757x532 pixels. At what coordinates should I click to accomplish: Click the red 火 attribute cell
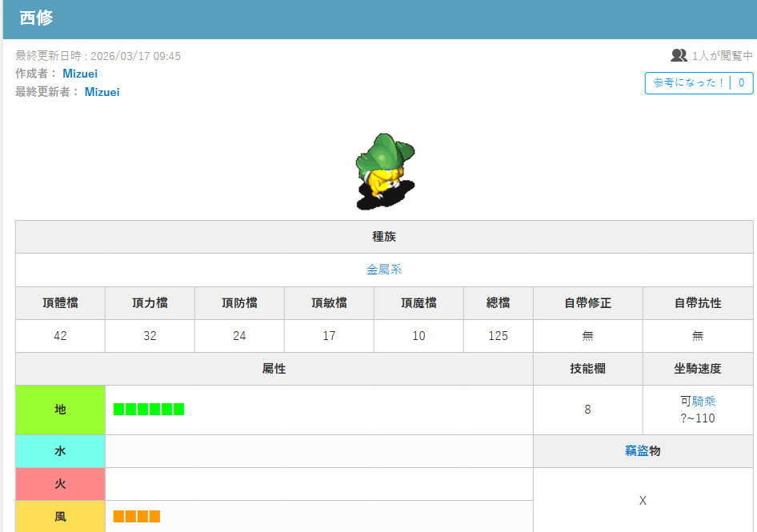pos(60,484)
